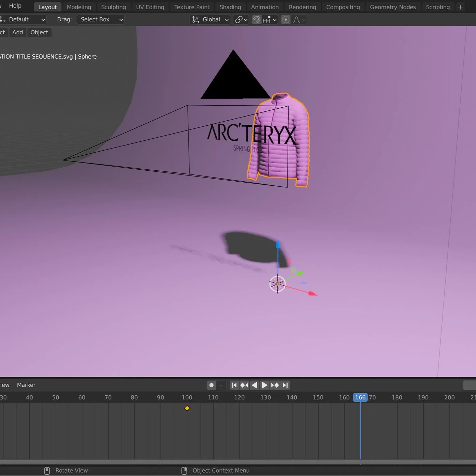This screenshot has height=476, width=476.
Task: Click the 3D cursor crosshair
Action: tap(277, 284)
